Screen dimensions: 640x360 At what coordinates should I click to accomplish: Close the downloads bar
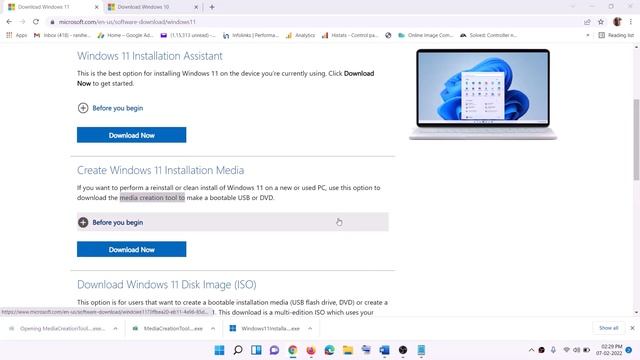[x=632, y=328]
